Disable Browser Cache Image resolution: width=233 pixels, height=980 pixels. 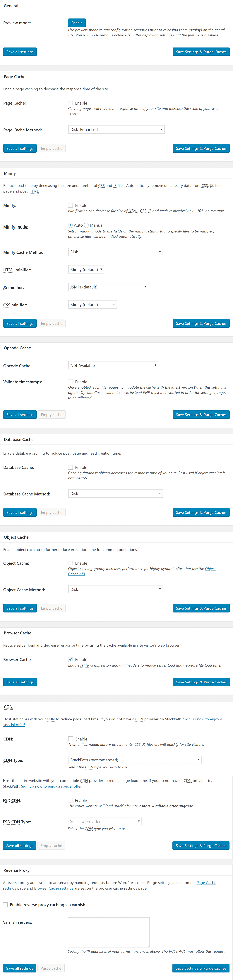tap(70, 659)
